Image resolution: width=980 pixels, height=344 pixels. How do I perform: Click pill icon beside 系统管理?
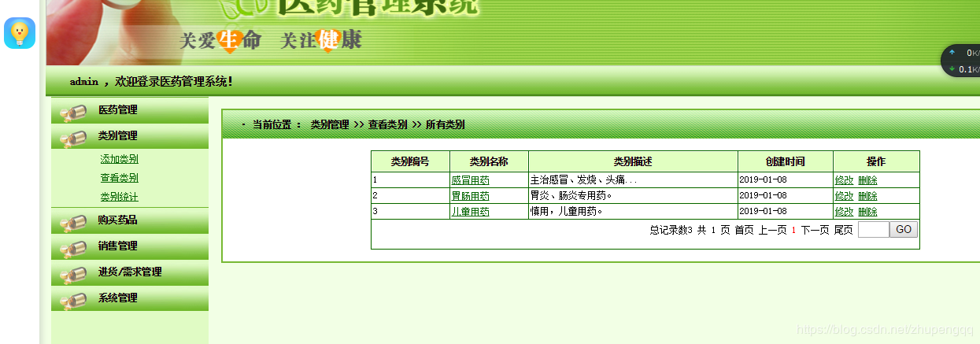coord(72,301)
